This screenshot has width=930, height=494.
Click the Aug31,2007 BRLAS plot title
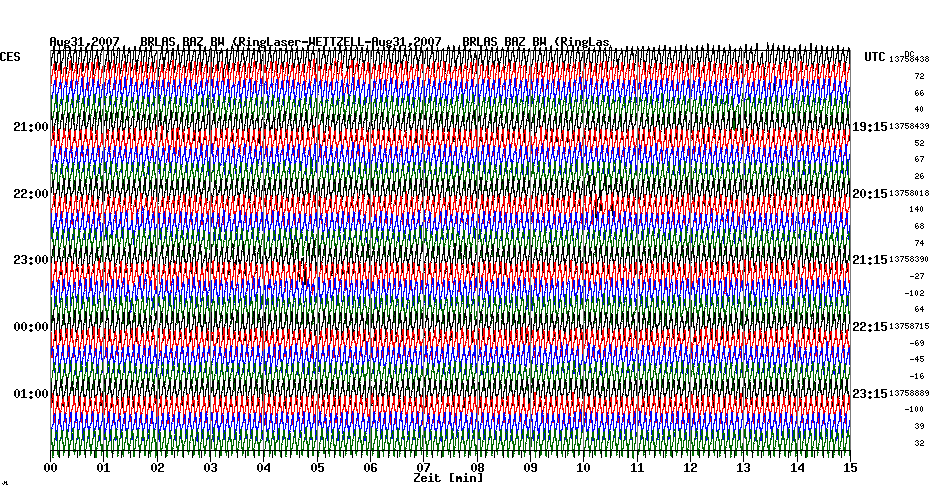[x=330, y=42]
